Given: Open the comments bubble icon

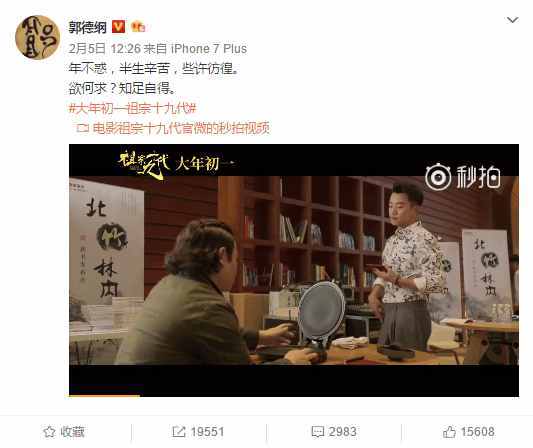Looking at the screenshot, I should click(318, 432).
